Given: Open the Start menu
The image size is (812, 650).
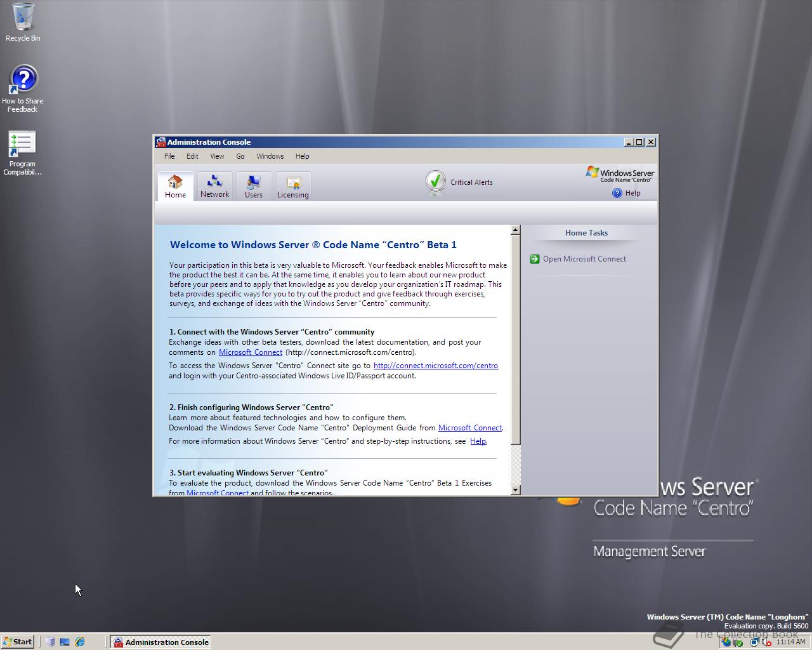Looking at the screenshot, I should pyautogui.click(x=17, y=642).
